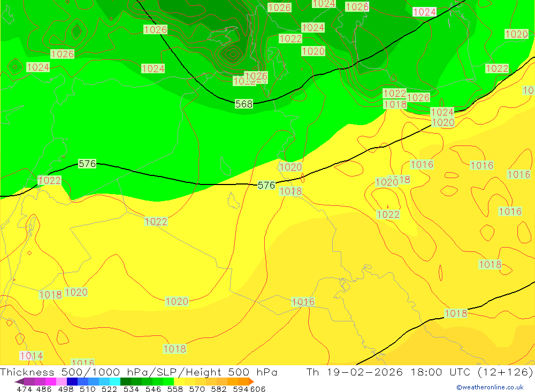Click the 510 legend value

point(87,389)
